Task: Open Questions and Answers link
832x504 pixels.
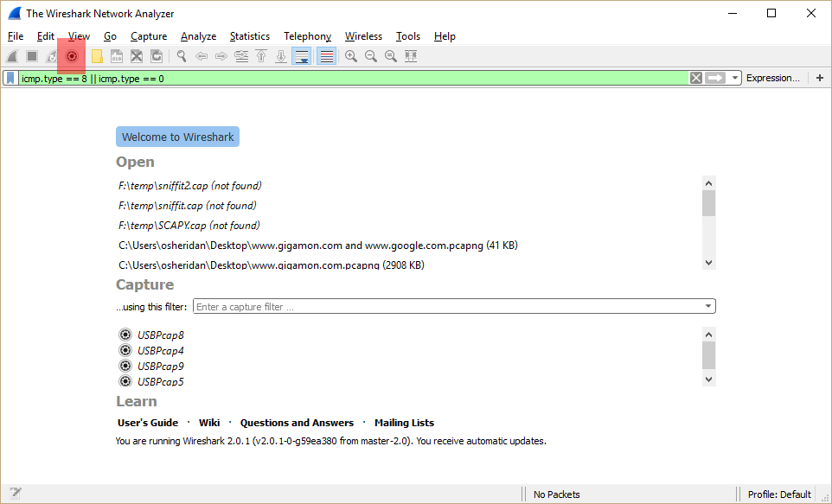Action: point(297,423)
